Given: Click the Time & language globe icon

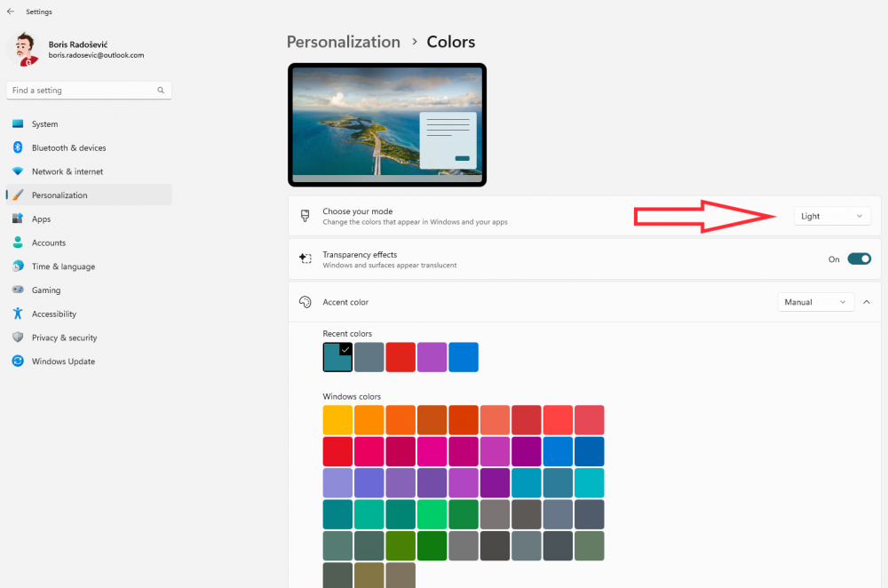Looking at the screenshot, I should click(x=18, y=266).
